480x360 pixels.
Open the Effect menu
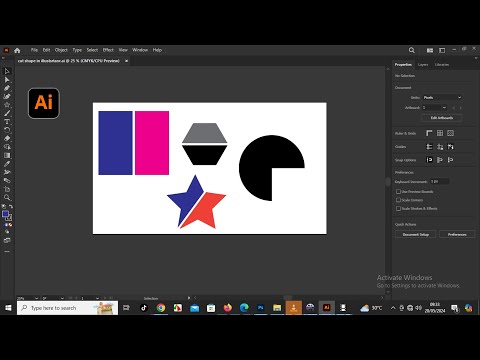pos(108,50)
